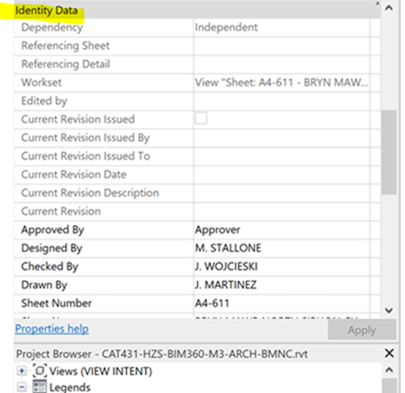Click the Current Revision Description label
This screenshot has height=393, width=405.
click(90, 193)
